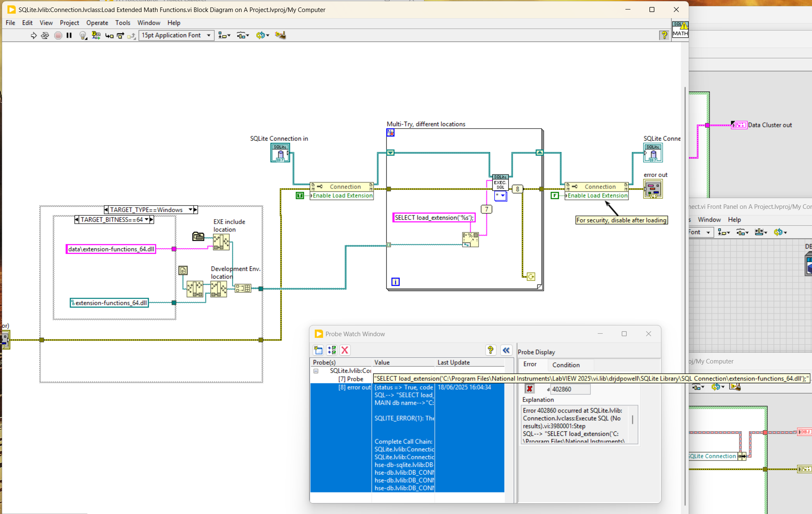Click the EXE include location Build Path node
The image size is (812, 514).
221,242
